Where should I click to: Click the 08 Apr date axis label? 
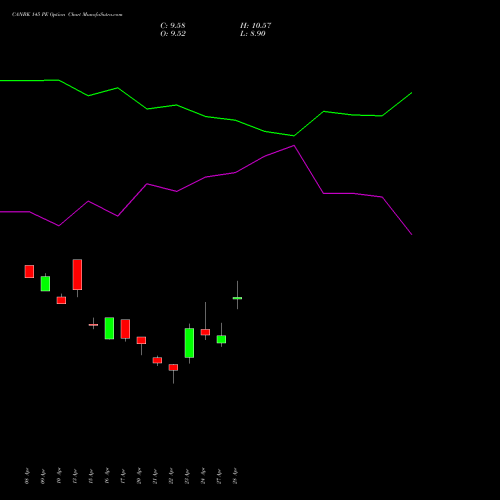(x=27, y=476)
